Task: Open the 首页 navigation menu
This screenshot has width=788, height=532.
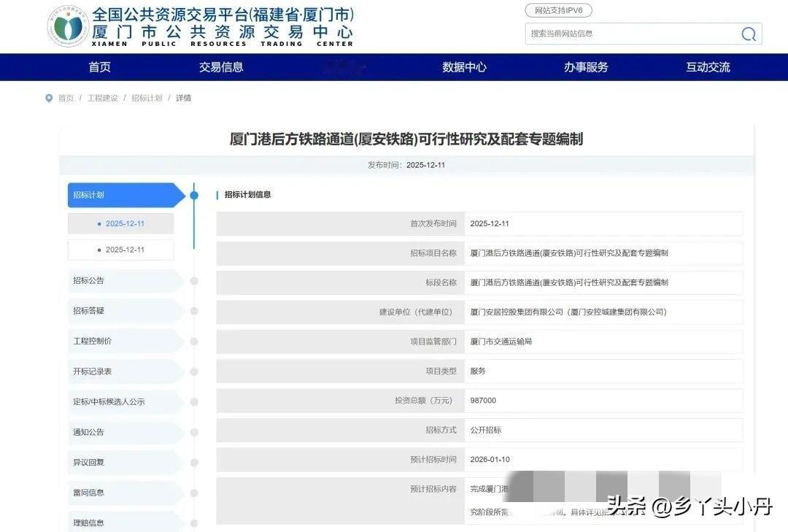Action: click(99, 67)
